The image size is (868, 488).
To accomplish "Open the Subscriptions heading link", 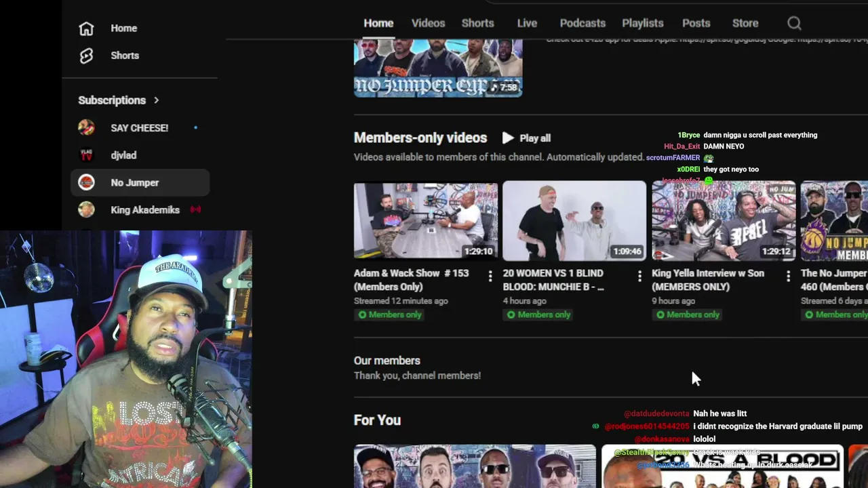I will point(112,100).
